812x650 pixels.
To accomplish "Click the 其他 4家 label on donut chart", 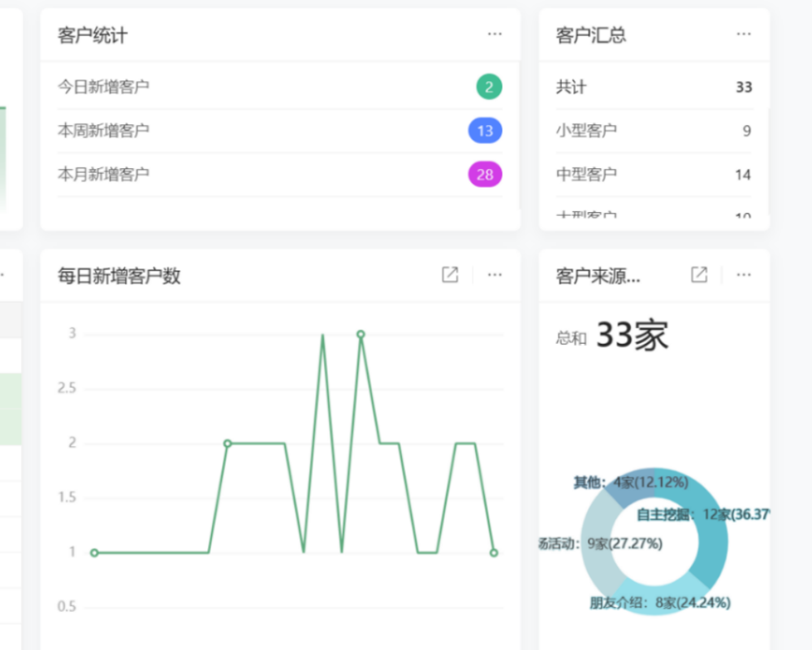I will click(x=629, y=481).
